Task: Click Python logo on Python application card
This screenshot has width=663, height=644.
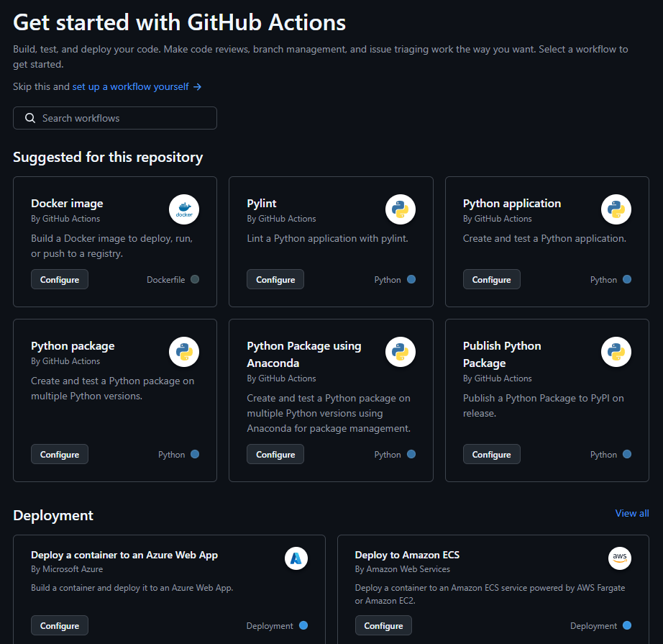Action: coord(616,209)
